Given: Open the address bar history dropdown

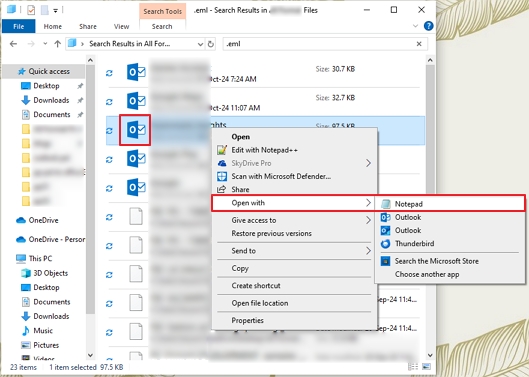Looking at the screenshot, I should pyautogui.click(x=200, y=44).
